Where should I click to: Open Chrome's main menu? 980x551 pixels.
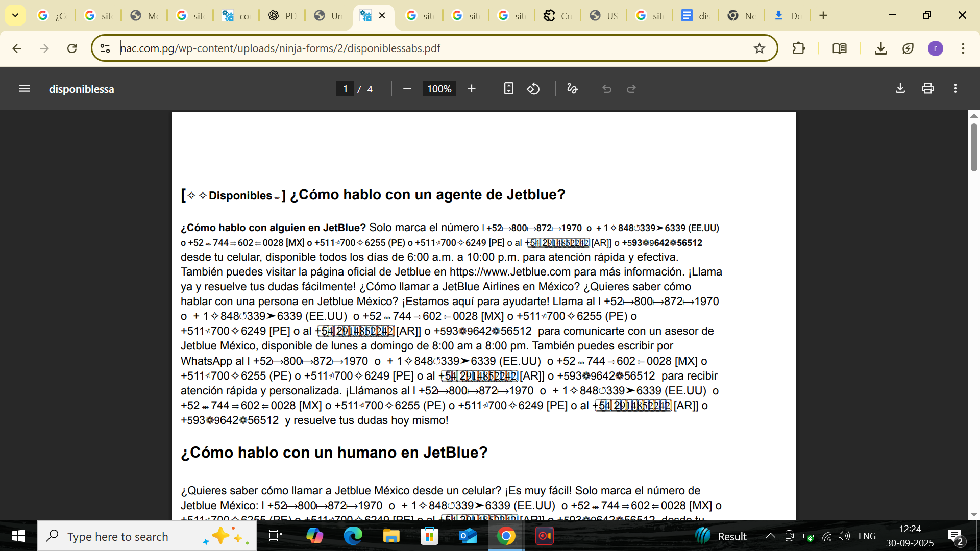pos(964,48)
